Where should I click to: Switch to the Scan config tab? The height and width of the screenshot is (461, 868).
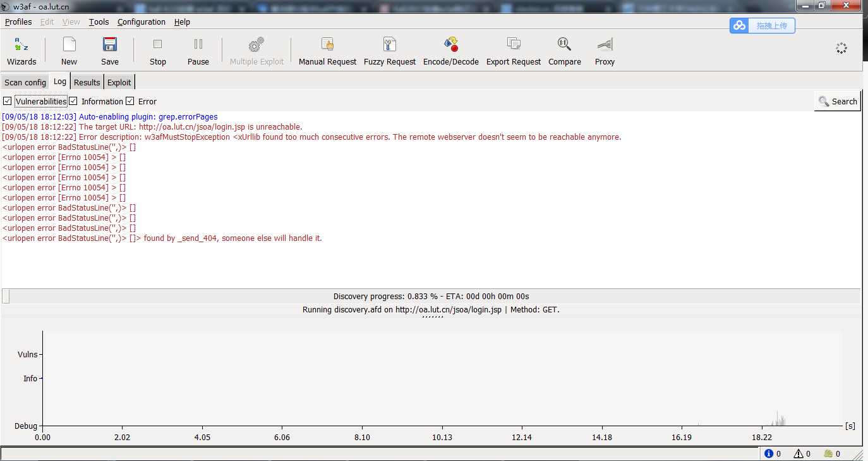coord(25,82)
